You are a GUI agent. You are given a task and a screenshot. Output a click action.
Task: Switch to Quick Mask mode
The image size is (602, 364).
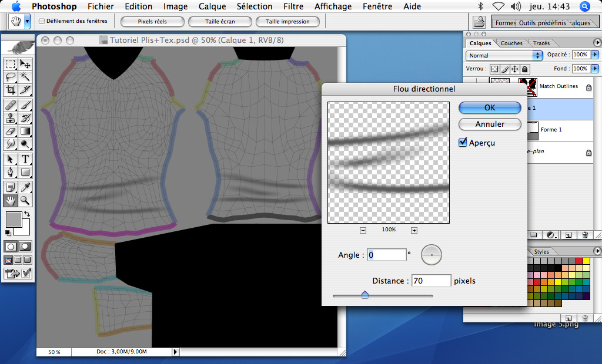25,247
